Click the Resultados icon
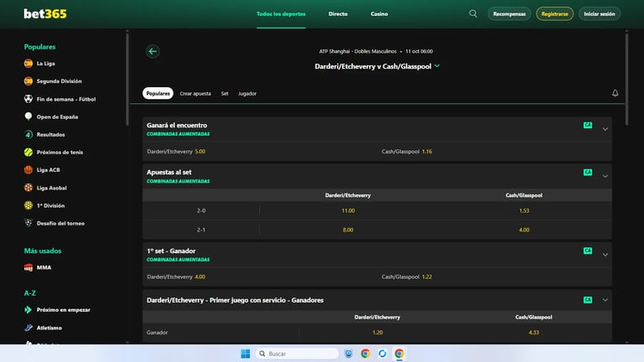 click(x=29, y=134)
